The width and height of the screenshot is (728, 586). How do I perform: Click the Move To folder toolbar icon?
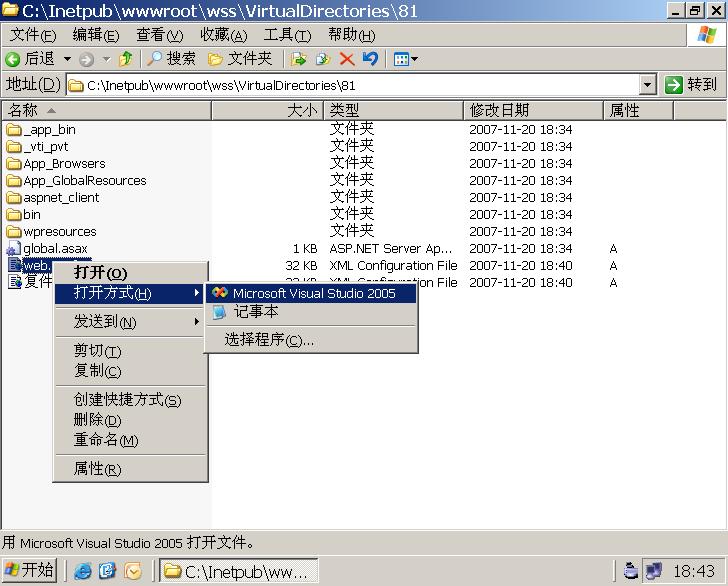click(298, 59)
